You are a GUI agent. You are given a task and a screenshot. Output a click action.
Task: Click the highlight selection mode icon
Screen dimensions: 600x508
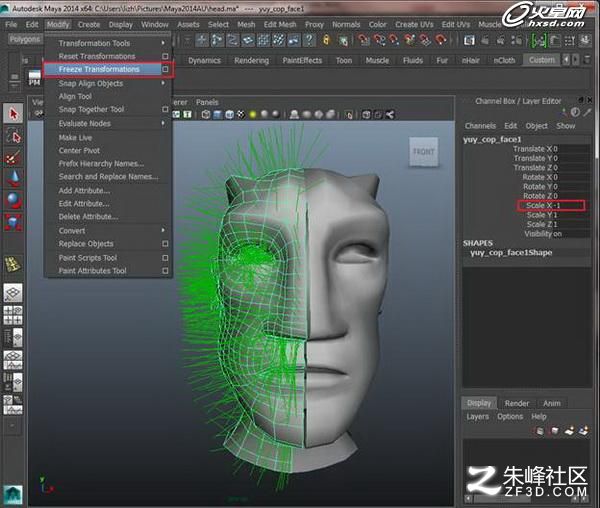pyautogui.click(x=343, y=40)
